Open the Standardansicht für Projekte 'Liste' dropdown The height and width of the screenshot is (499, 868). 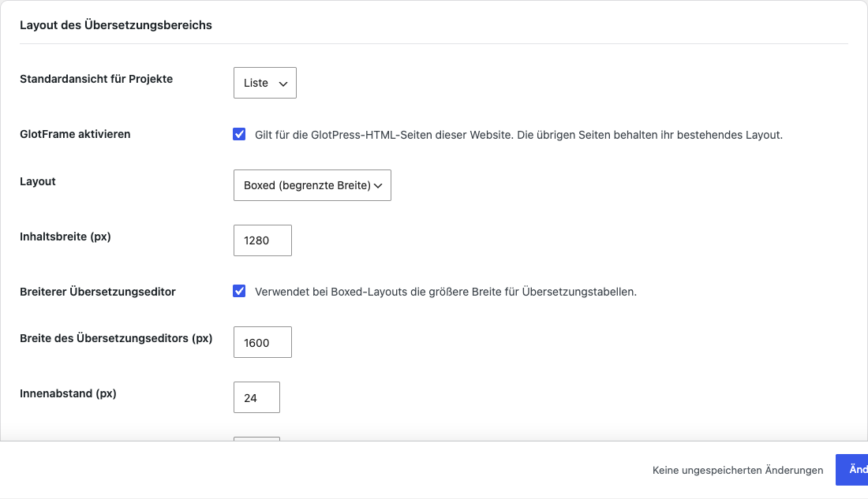264,83
